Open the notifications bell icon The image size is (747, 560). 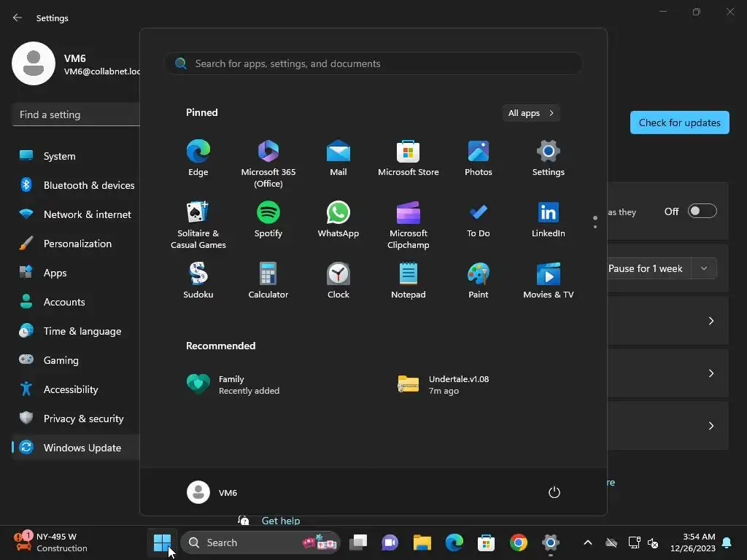click(x=727, y=542)
